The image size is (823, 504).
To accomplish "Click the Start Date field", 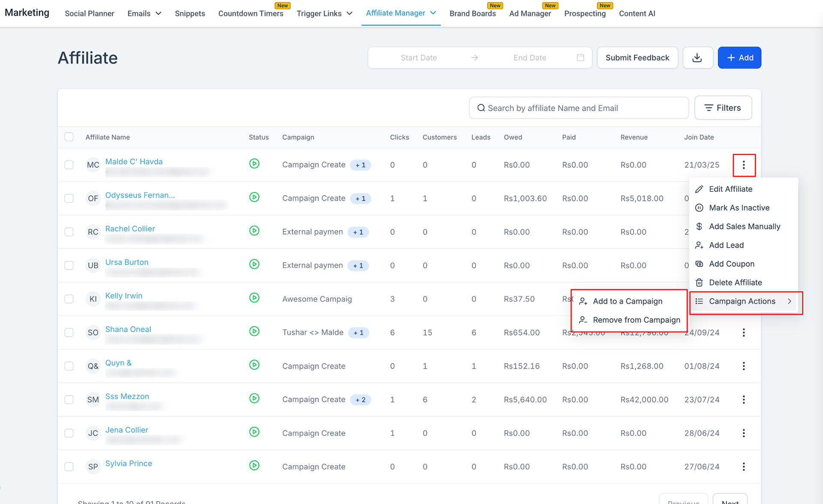I will tap(419, 57).
